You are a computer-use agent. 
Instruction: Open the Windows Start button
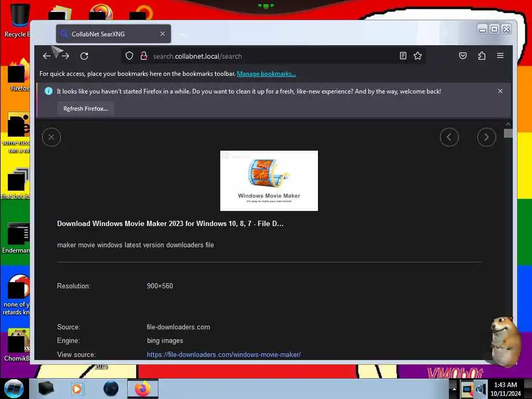(14, 389)
